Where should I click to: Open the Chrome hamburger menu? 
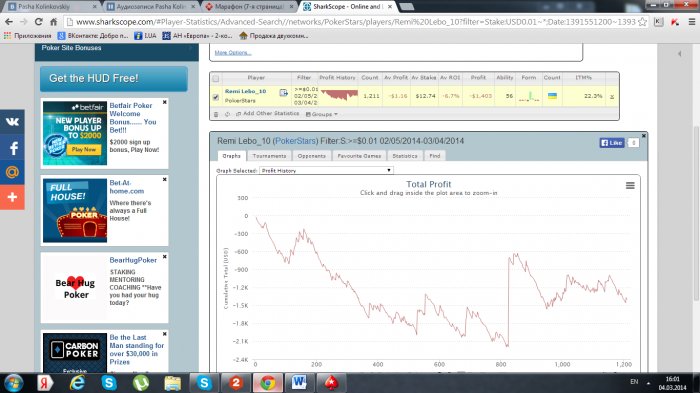click(x=692, y=22)
